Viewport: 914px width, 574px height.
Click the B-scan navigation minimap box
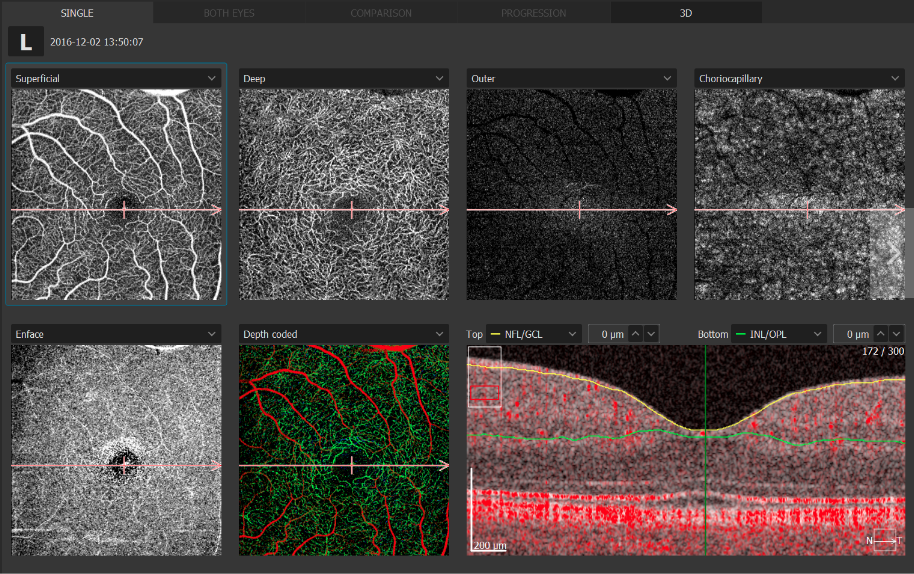pyautogui.click(x=484, y=377)
